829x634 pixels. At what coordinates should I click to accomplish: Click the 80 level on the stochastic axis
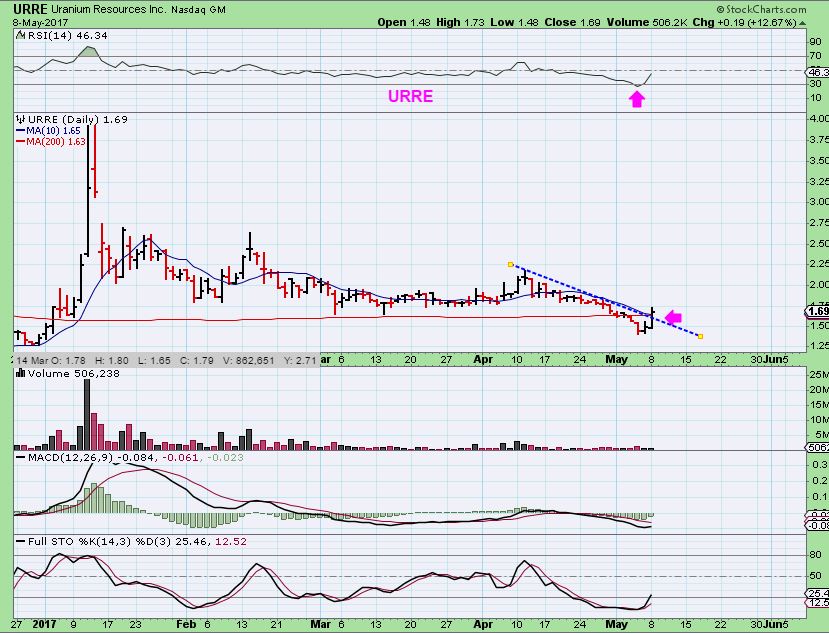click(x=815, y=555)
